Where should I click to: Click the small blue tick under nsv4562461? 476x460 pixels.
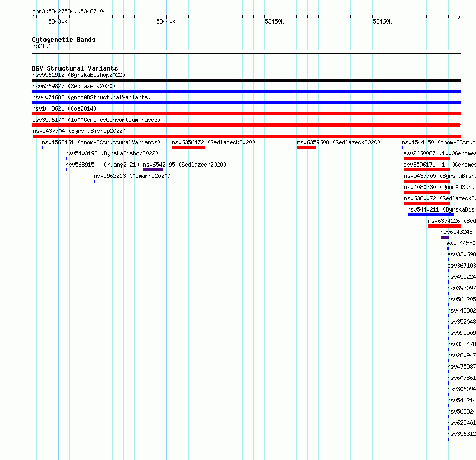[43, 147]
